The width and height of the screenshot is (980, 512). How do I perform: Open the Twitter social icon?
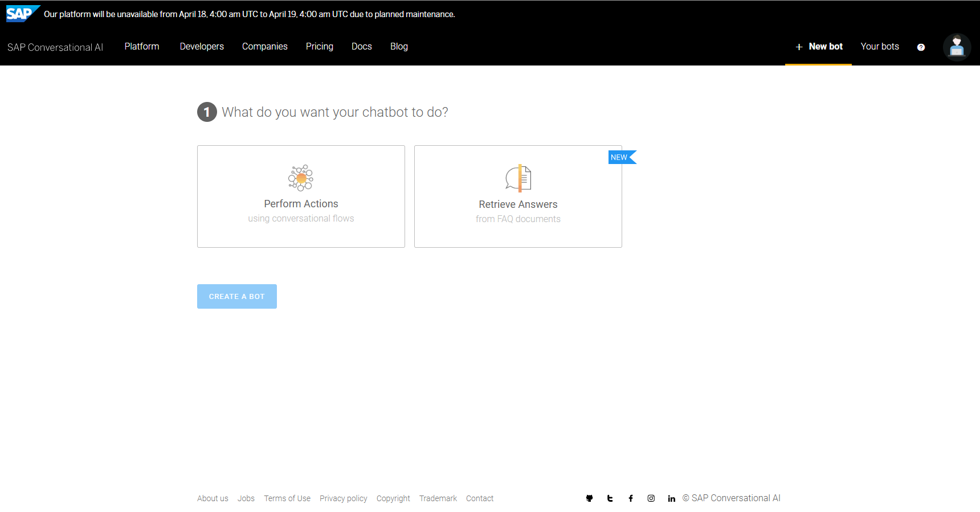(610, 498)
